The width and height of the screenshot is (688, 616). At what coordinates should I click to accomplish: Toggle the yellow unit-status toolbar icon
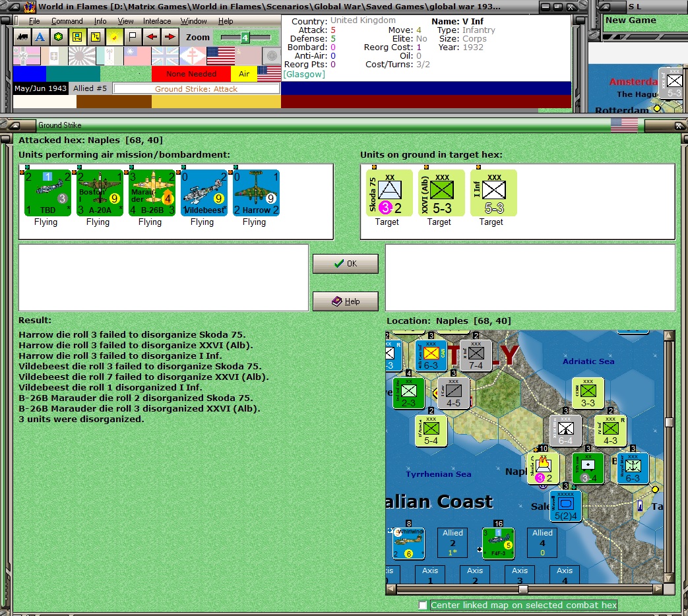point(77,37)
